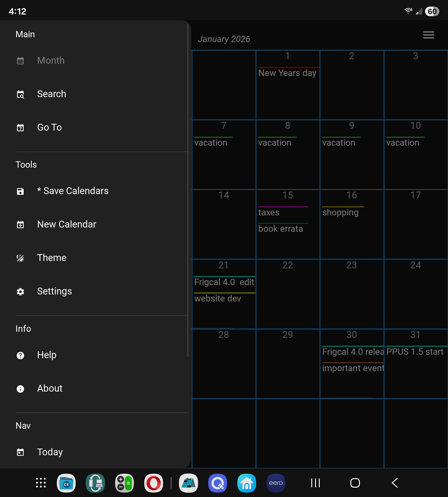
Task: Click the website dev event
Action: [x=218, y=298]
